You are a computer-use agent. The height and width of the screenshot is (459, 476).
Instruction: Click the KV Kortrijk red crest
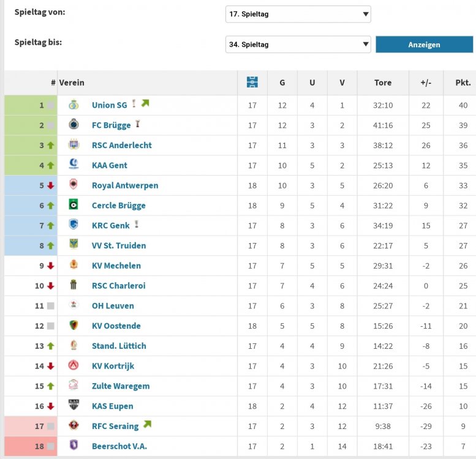click(74, 365)
